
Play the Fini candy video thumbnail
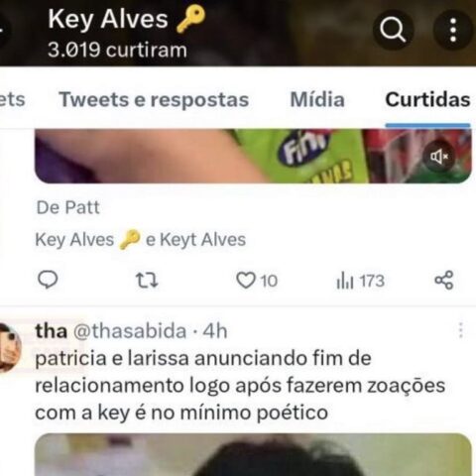253,156
